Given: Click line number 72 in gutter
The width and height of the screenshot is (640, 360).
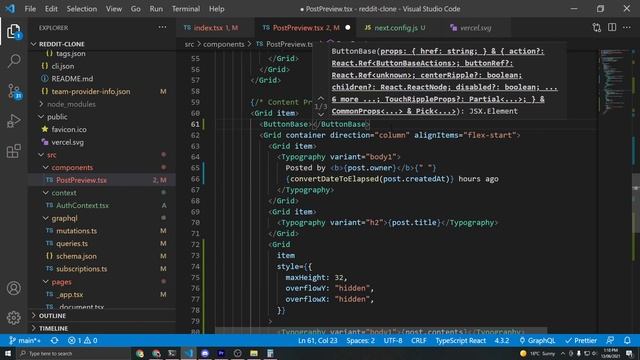Looking at the screenshot, I should [195, 244].
